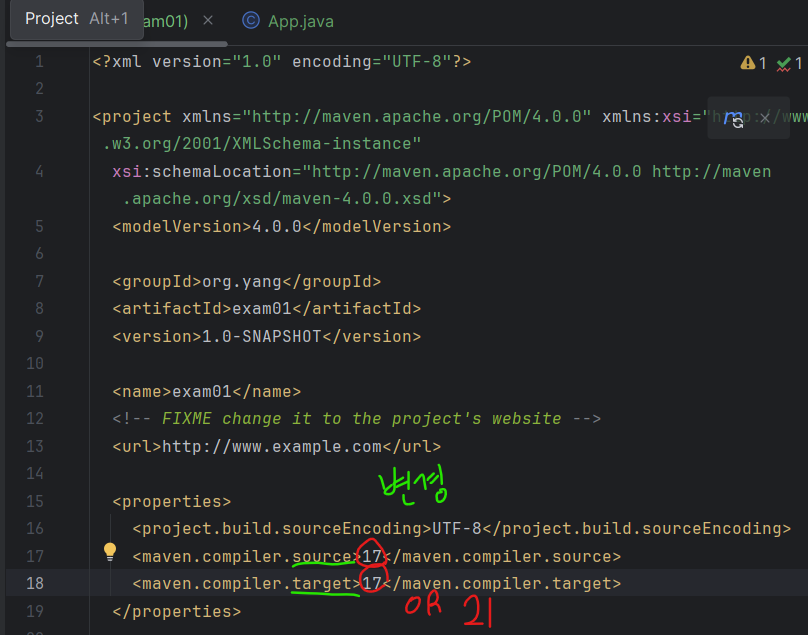This screenshot has height=635, width=808.
Task: Click org.yang groupId value
Action: pyautogui.click(x=242, y=281)
